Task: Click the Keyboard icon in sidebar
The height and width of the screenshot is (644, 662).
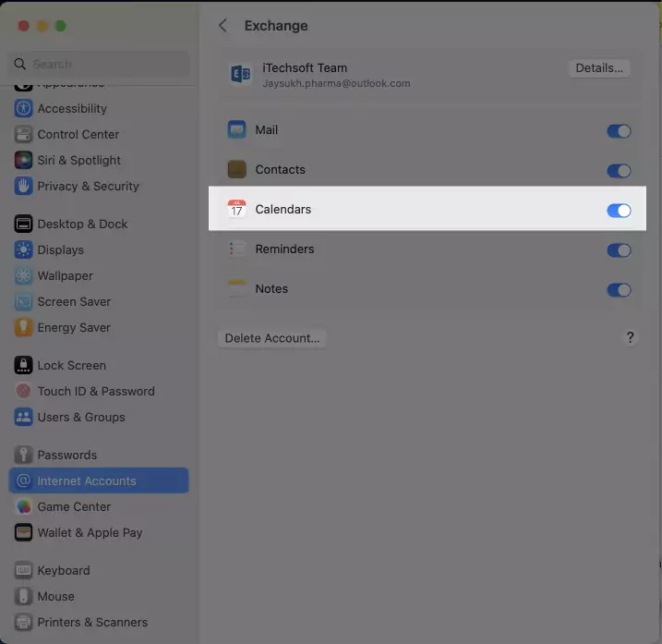Action: [x=23, y=570]
